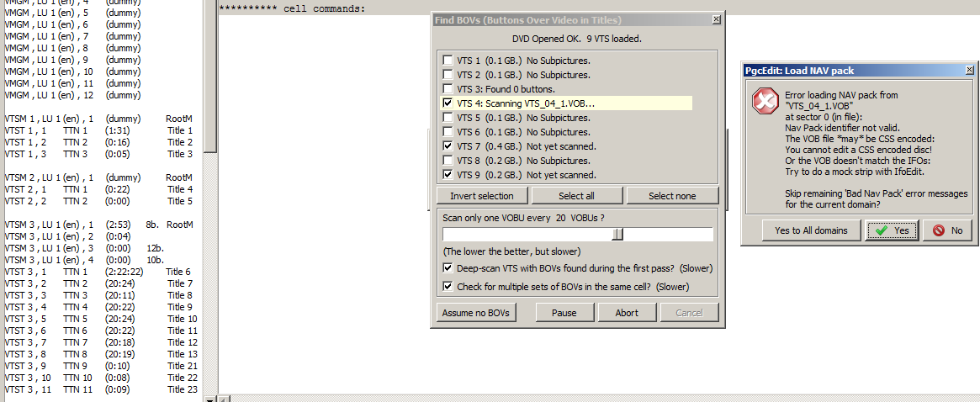Click the 'cell commands:' line in editor
Image resolution: width=980 pixels, height=402 pixels.
pyautogui.click(x=293, y=8)
